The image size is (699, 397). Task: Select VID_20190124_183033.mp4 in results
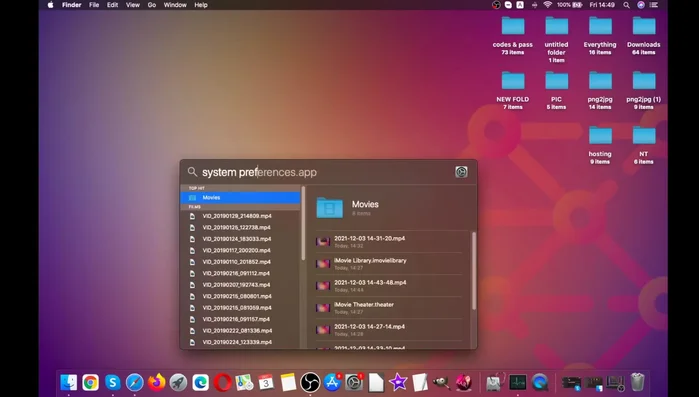click(241, 239)
